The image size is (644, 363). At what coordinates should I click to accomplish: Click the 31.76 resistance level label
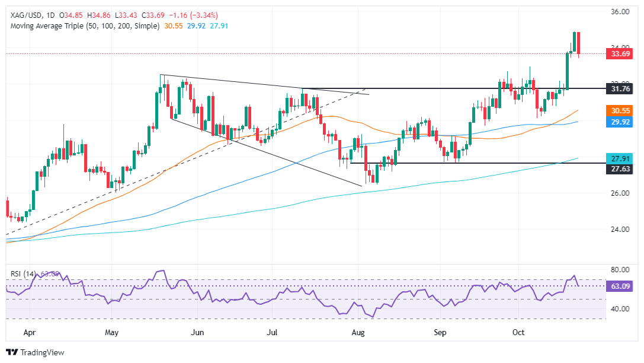click(x=620, y=89)
